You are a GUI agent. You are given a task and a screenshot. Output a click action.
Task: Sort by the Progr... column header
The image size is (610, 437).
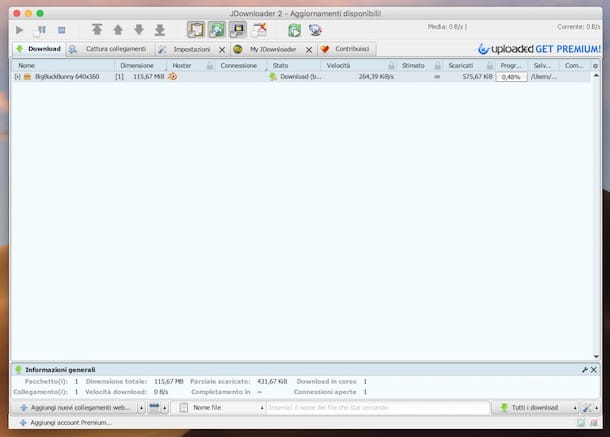[x=511, y=65]
